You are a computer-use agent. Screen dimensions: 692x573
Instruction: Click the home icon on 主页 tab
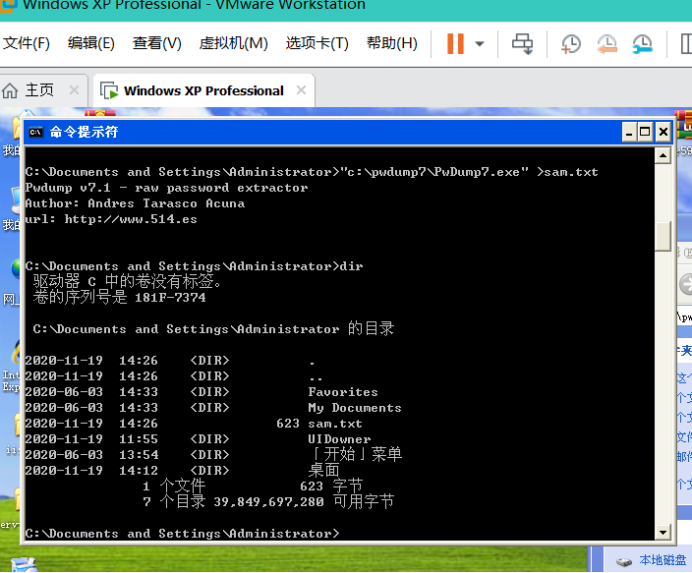[10, 90]
